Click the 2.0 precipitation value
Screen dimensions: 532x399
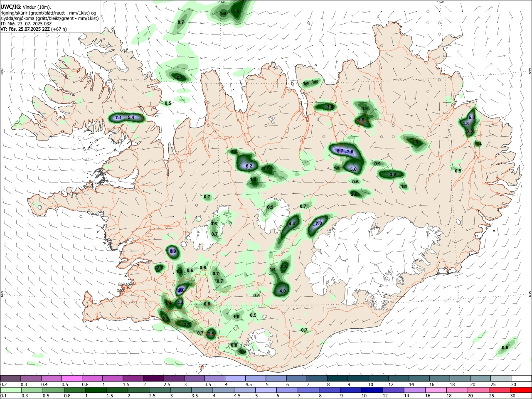click(x=354, y=194)
